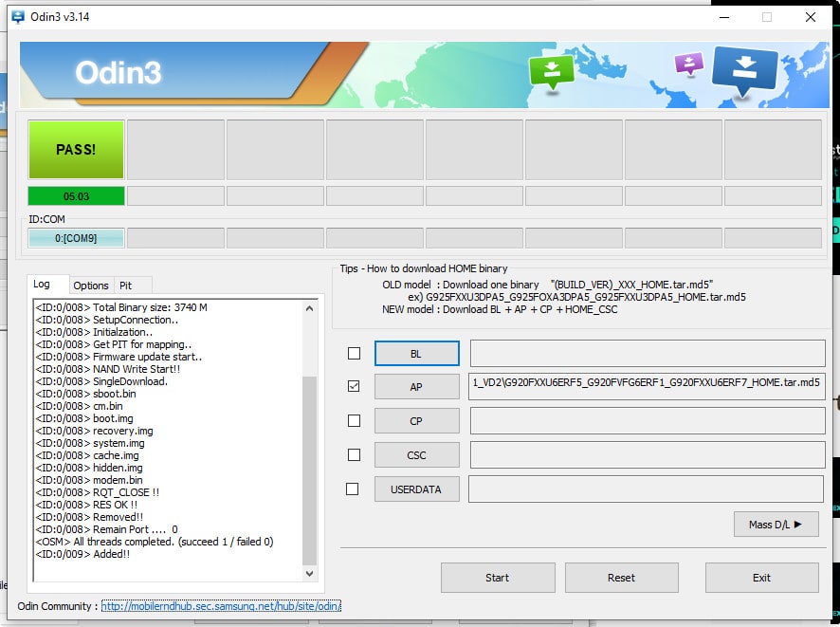840x627 pixels.
Task: Click the BL file path field
Action: pyautogui.click(x=648, y=354)
